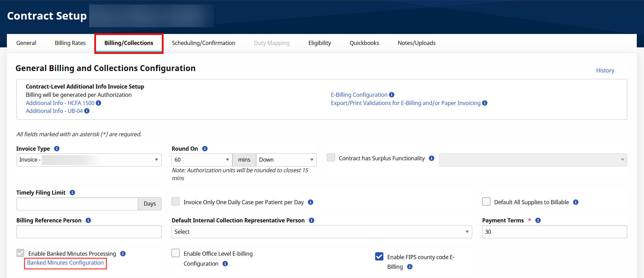Click info icon next to Billing Reference Person
The width and height of the screenshot is (644, 278).
click(88, 220)
